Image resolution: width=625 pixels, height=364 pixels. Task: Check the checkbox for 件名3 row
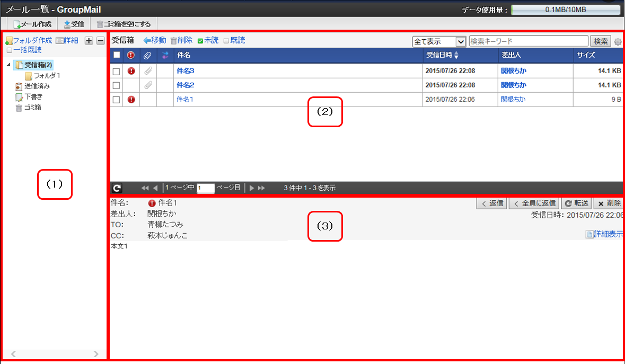click(x=117, y=72)
